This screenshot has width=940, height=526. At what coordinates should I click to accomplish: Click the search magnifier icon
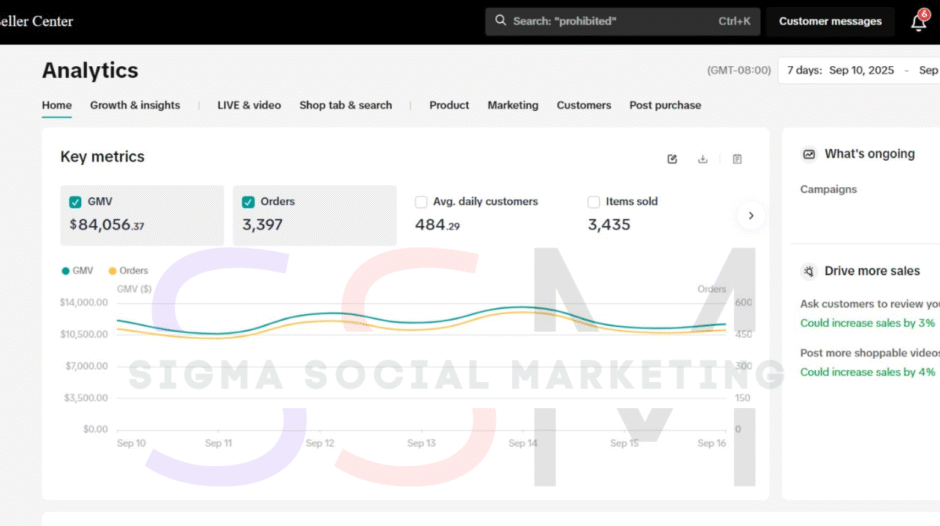click(x=500, y=21)
